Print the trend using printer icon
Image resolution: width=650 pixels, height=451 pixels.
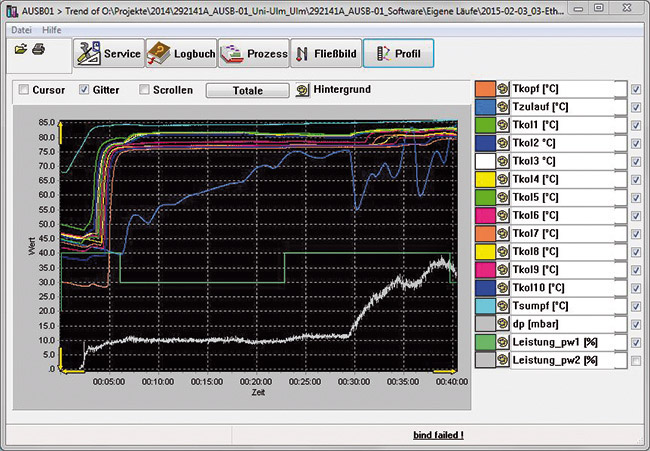tap(39, 49)
